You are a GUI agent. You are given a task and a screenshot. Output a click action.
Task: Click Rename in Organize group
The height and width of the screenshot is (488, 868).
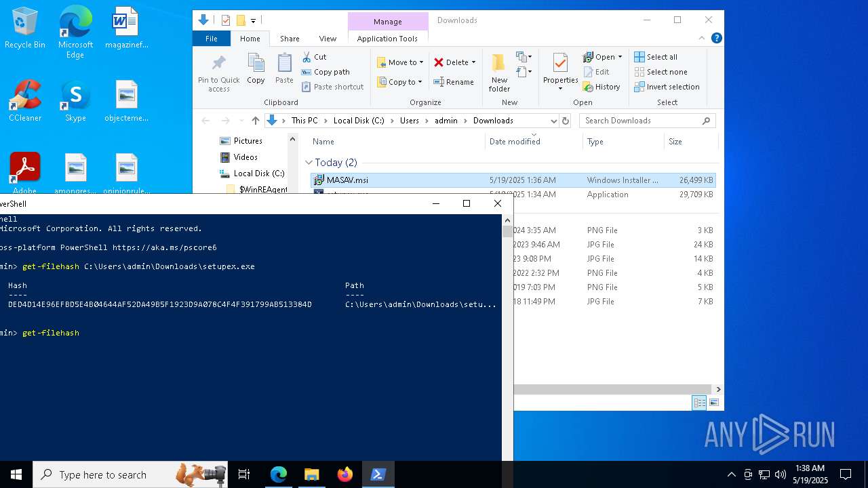point(454,82)
